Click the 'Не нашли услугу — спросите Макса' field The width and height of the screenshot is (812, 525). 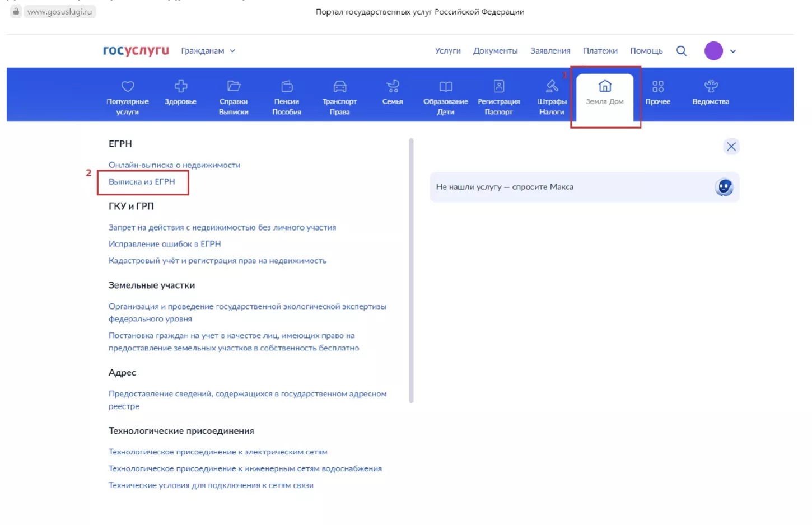click(585, 187)
